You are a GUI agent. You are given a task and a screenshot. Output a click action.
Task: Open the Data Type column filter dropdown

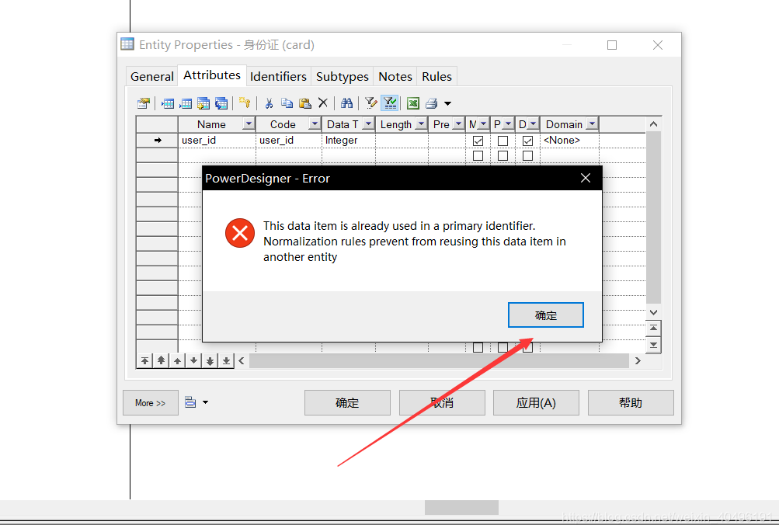coord(368,123)
